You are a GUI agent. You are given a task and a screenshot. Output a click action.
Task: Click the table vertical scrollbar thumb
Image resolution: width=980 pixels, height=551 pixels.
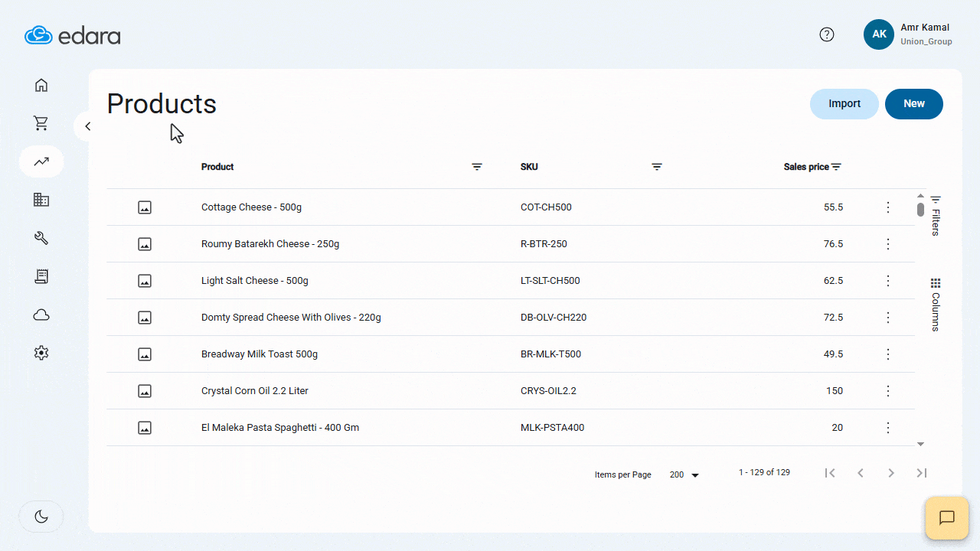click(920, 209)
